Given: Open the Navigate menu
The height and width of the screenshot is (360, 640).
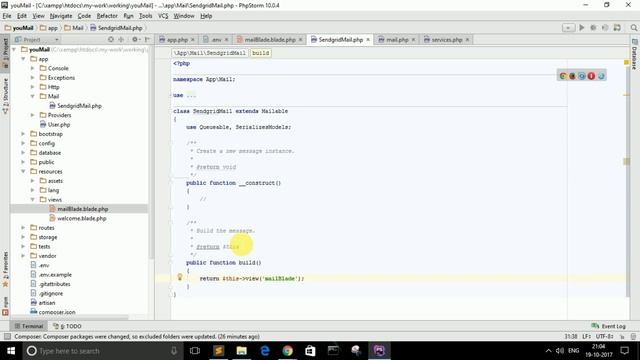Looking at the screenshot, I should pos(61,16).
